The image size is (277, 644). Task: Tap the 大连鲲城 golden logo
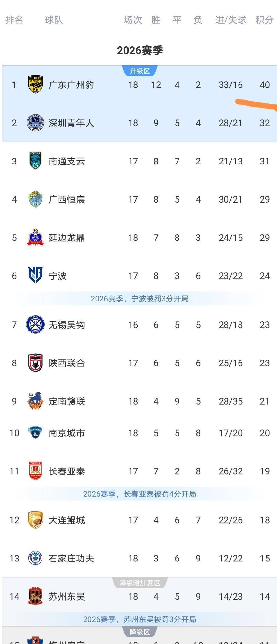[x=35, y=520]
